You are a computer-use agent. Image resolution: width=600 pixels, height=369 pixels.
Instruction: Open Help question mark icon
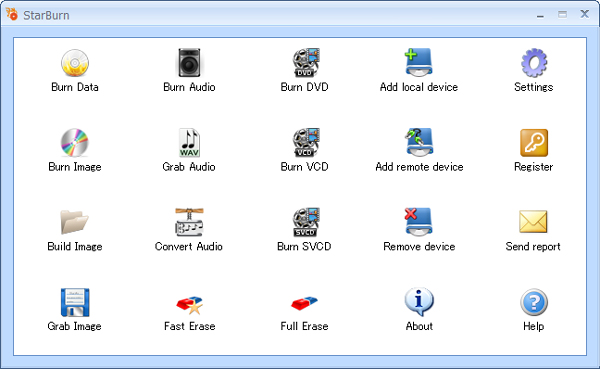point(534,302)
